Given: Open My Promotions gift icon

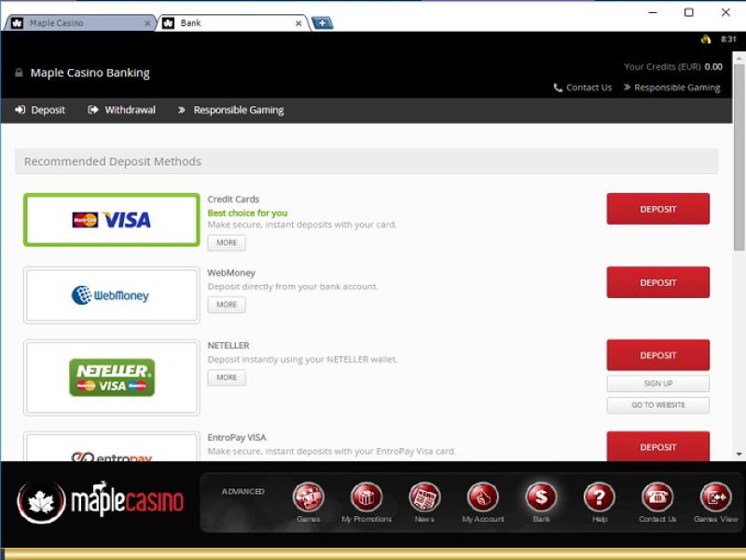Looking at the screenshot, I should (x=366, y=498).
